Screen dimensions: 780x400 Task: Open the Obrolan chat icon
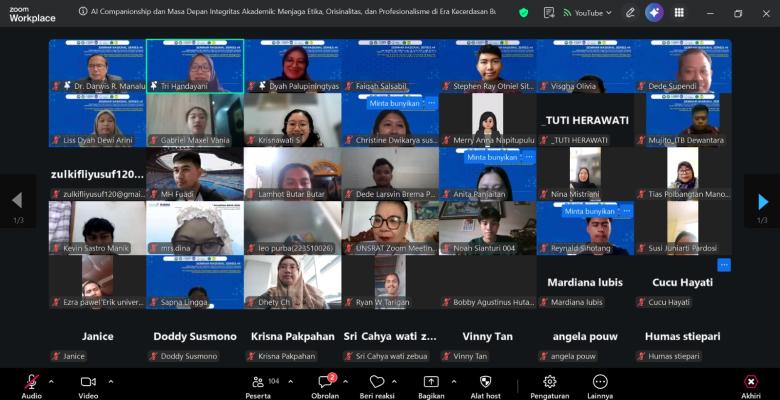pos(325,382)
